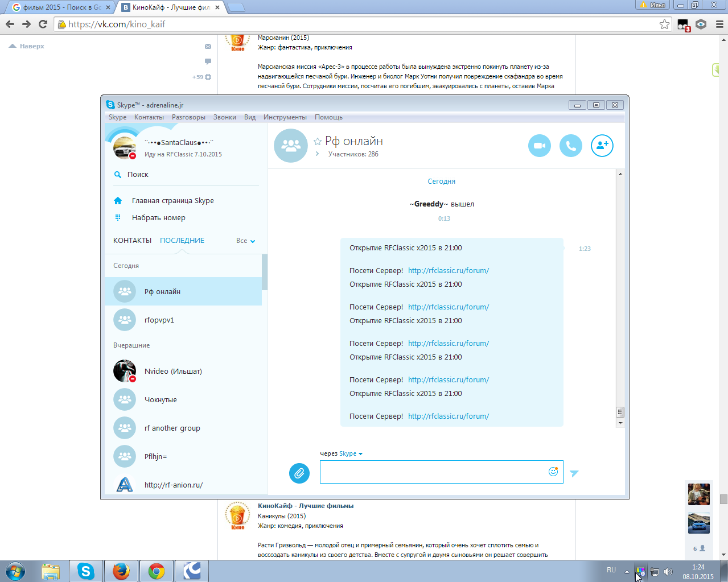Switch to the КОНТАКТЫ tab
The height and width of the screenshot is (582, 728).
tap(132, 241)
